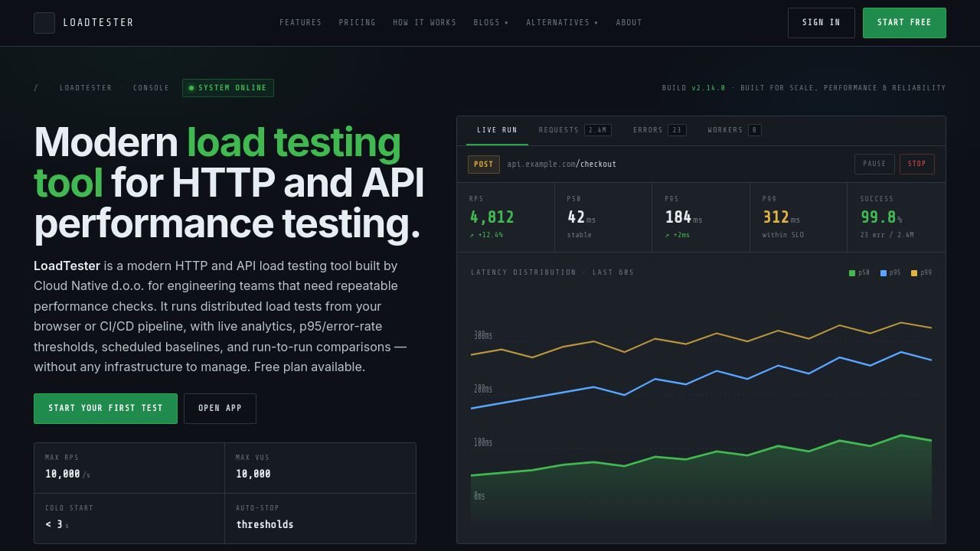Click the Sign In button
The height and width of the screenshot is (551, 980).
tap(822, 23)
